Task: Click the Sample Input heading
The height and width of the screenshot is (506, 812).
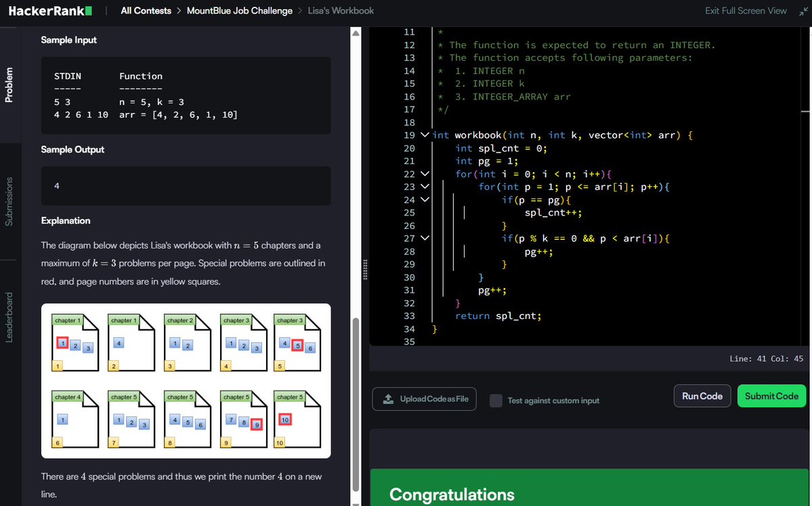Action: coord(69,40)
